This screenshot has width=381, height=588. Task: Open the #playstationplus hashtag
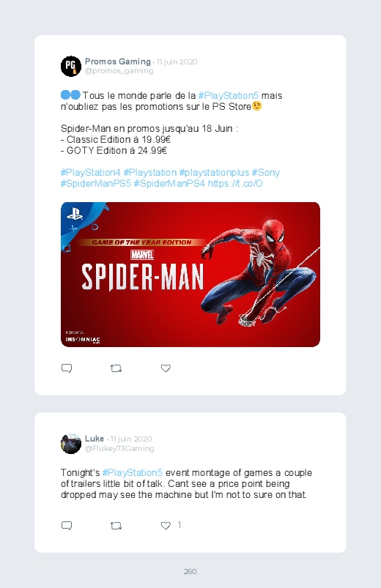[214, 173]
